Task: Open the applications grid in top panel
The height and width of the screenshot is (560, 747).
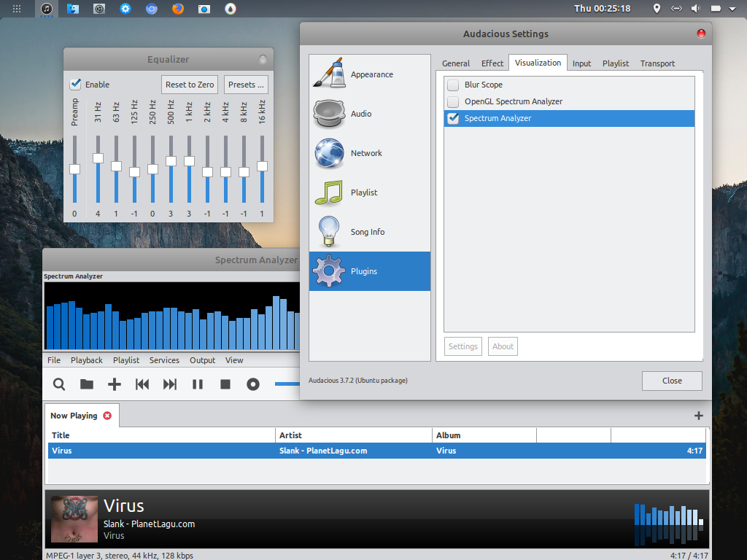Action: pyautogui.click(x=17, y=9)
